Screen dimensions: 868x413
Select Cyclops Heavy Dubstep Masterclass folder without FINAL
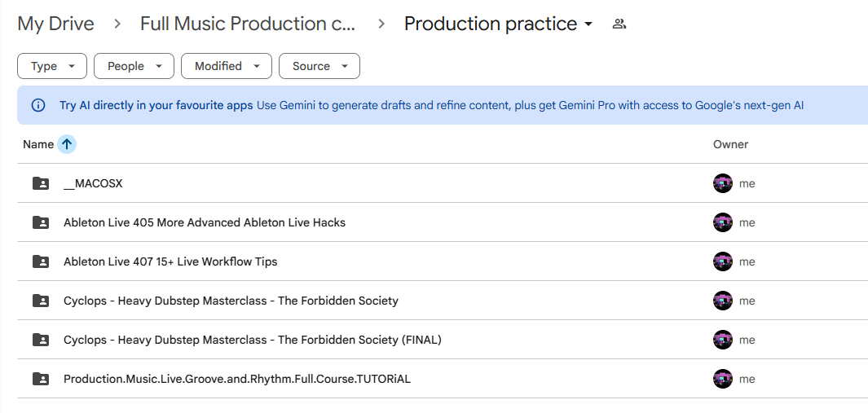click(231, 301)
